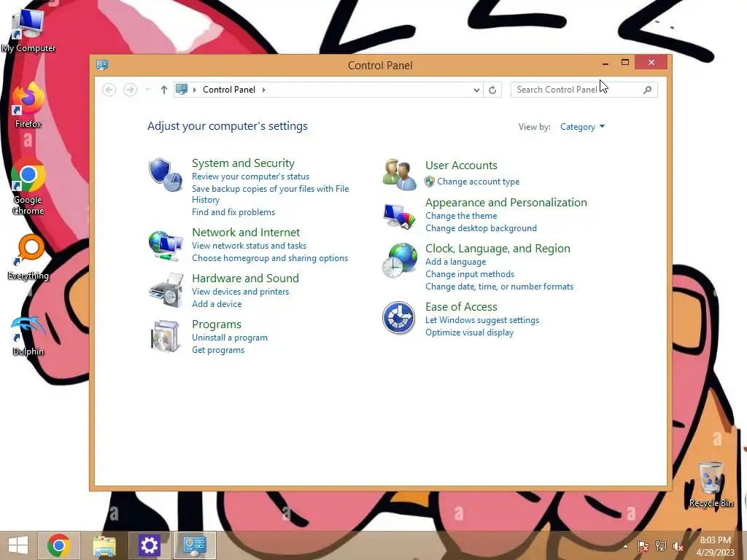Click the network tray icon
Screen dimensions: 747x560
(x=661, y=546)
